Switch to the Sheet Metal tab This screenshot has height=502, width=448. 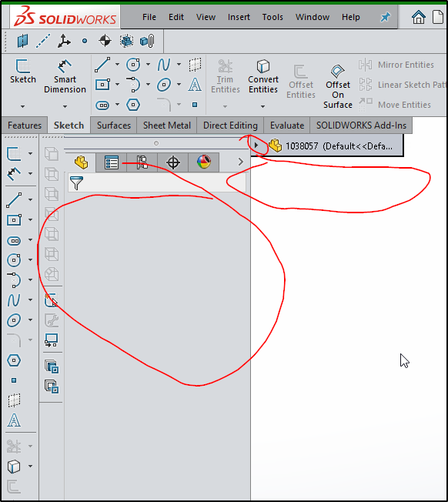[167, 125]
